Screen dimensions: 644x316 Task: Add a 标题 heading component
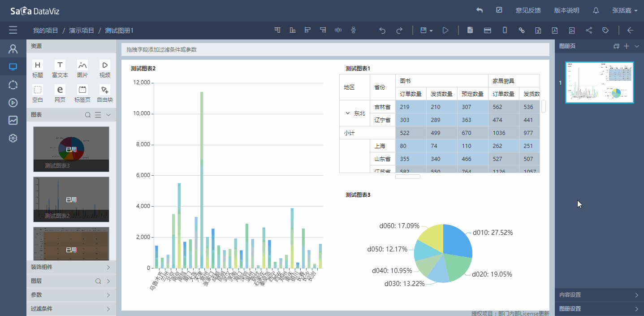pyautogui.click(x=38, y=69)
